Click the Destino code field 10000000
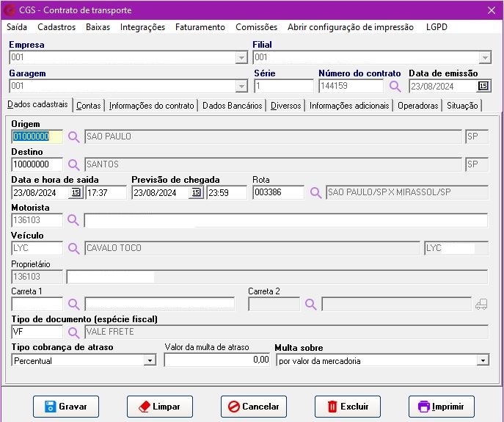504x422 pixels. click(37, 164)
